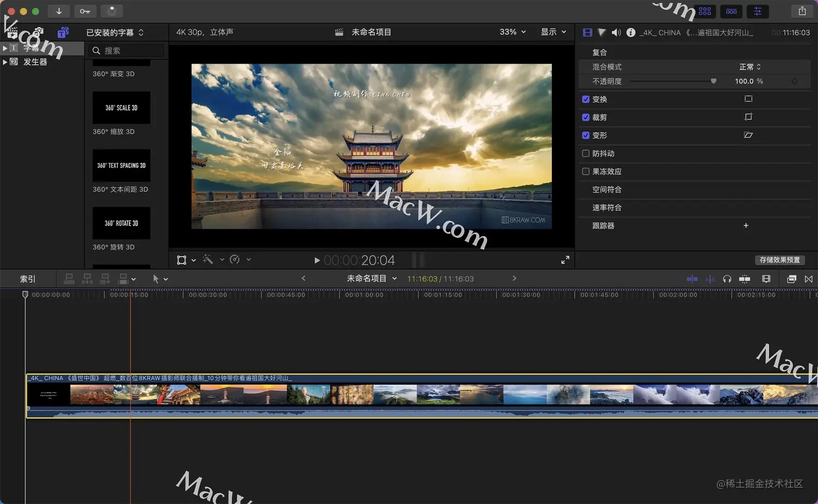Screen dimensions: 818x504
Task: Add a tracker with plus icon
Action: (746, 226)
